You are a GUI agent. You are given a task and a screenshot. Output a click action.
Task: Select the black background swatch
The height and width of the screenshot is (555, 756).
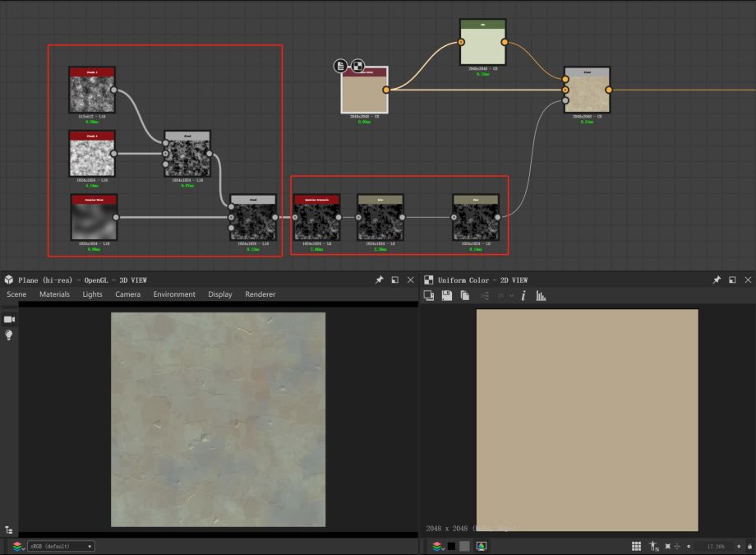coord(451,546)
